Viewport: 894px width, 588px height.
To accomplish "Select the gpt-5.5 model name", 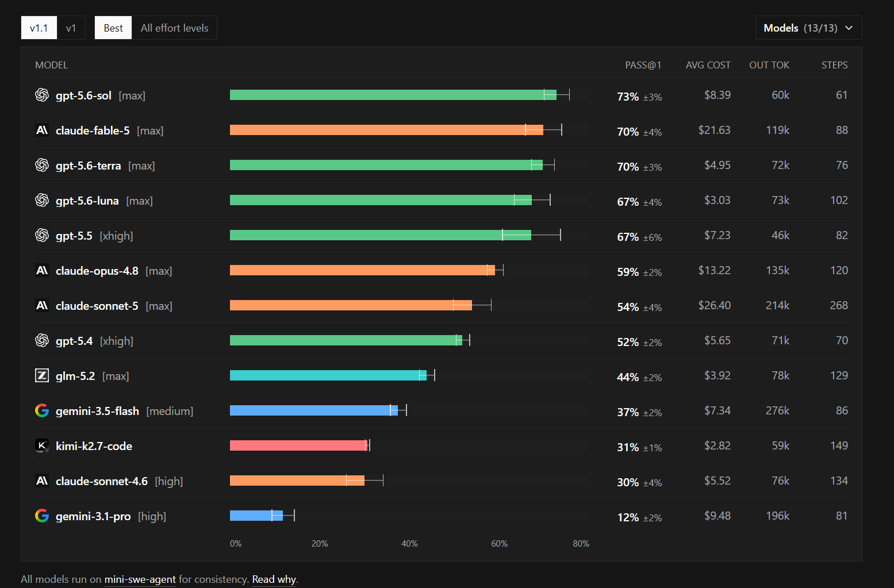I will [74, 236].
